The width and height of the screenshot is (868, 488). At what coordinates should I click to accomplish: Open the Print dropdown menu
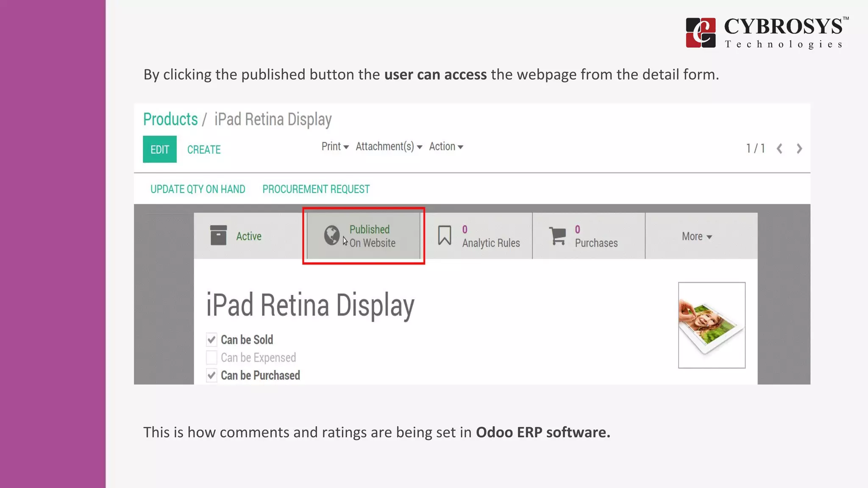[335, 147]
